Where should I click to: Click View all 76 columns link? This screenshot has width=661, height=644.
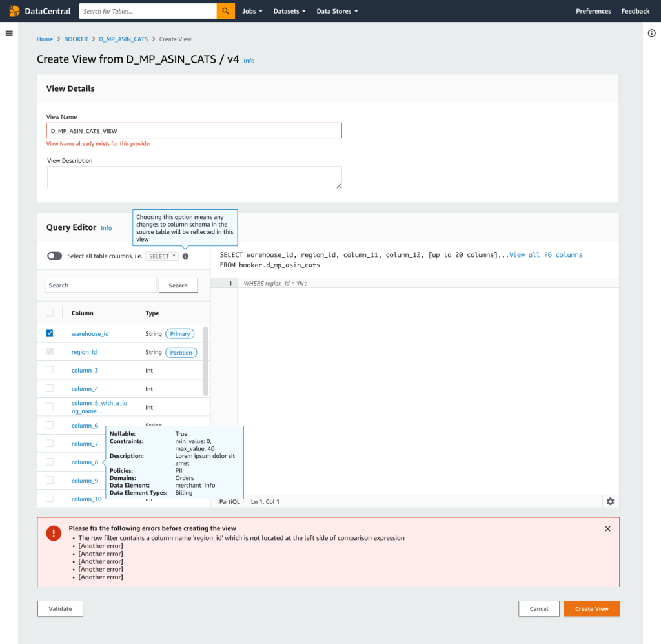[x=545, y=255]
